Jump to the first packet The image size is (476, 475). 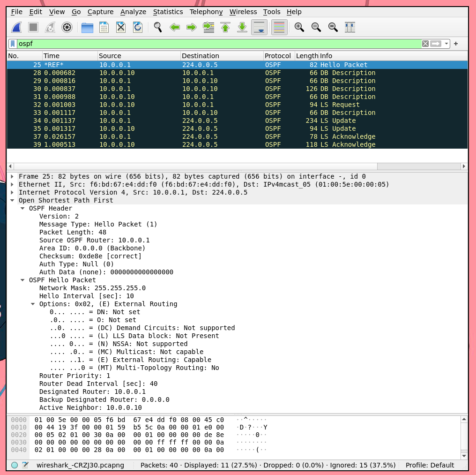point(225,28)
